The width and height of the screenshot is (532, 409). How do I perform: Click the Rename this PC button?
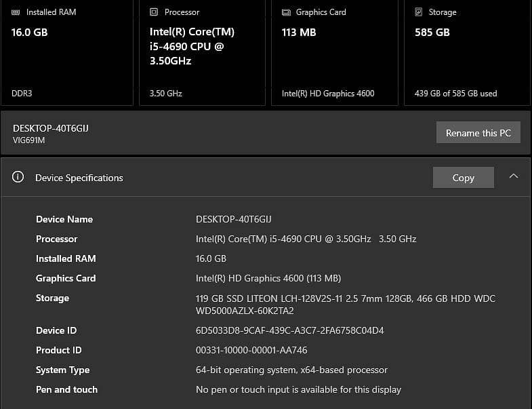click(478, 132)
